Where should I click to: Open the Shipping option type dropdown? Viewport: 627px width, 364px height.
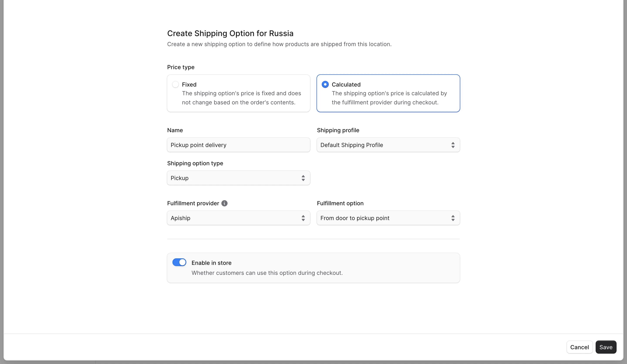coord(238,178)
